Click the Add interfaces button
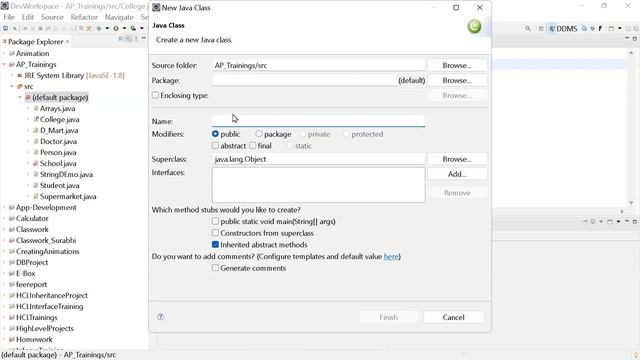Viewport: 640px width, 360px height. [x=457, y=174]
